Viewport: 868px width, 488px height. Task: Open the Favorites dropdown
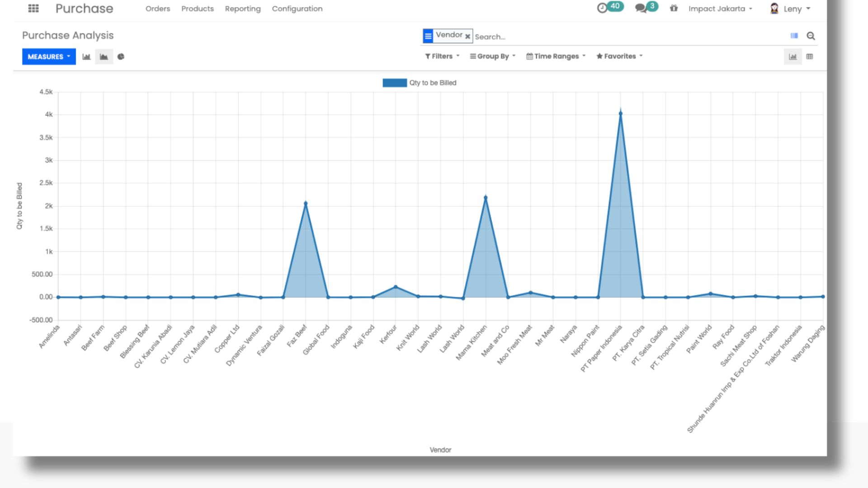tap(619, 56)
